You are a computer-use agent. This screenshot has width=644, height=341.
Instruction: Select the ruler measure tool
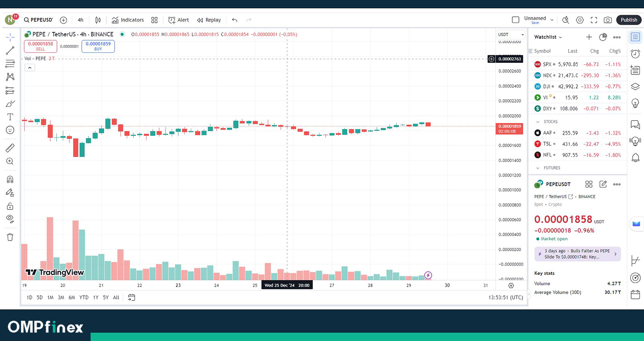point(10,148)
